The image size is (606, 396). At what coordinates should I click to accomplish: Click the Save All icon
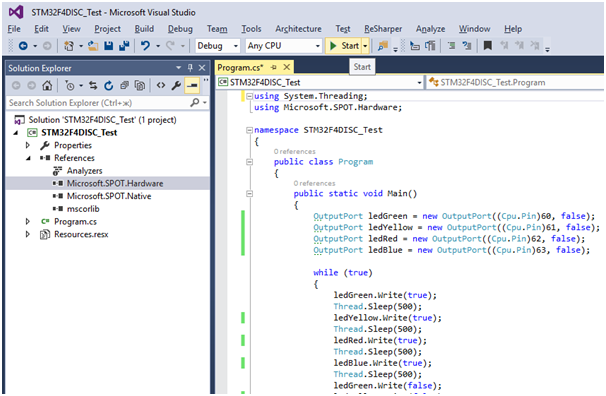pyautogui.click(x=124, y=46)
